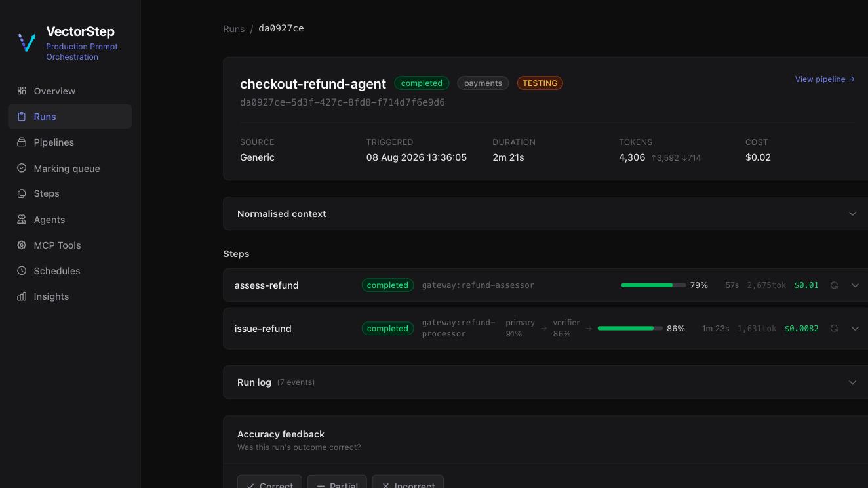Click the Accuracy feedback heading
Image resolution: width=868 pixels, height=488 pixels.
click(x=281, y=434)
